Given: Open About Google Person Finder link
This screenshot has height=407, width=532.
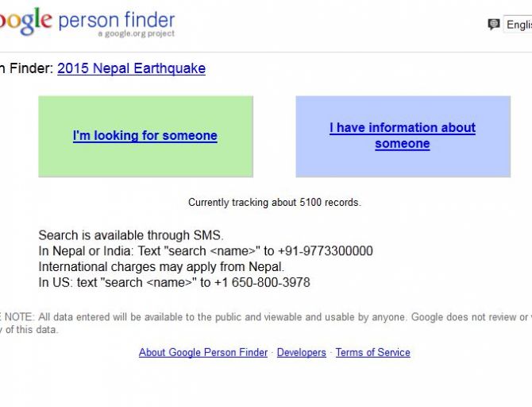Looking at the screenshot, I should coord(203,352).
